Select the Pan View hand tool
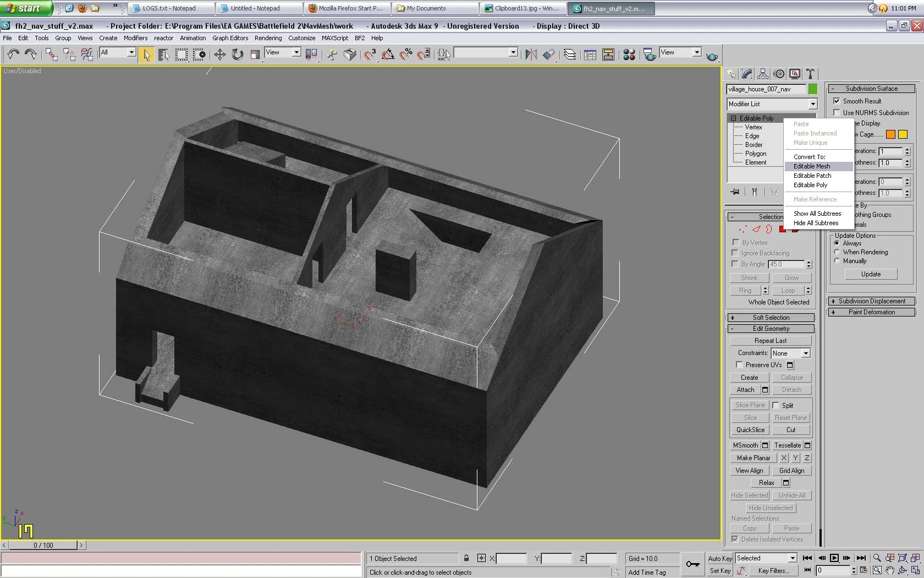 [889, 570]
